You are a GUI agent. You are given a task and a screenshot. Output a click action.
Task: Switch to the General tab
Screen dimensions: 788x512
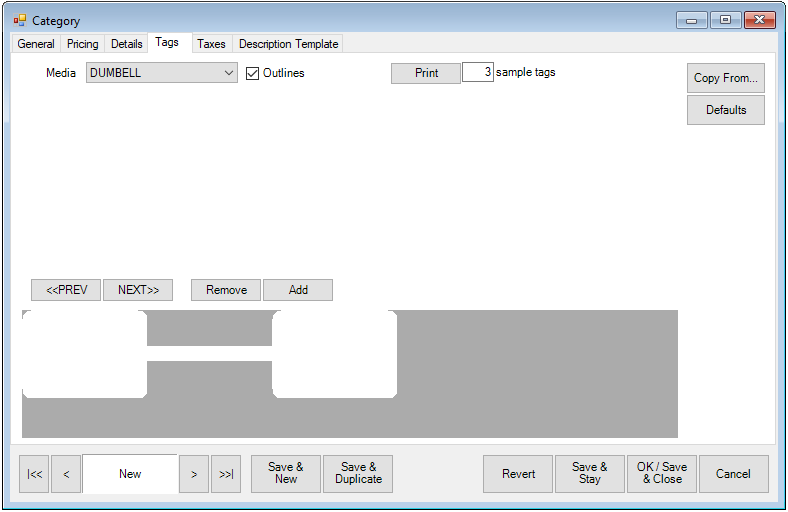36,44
